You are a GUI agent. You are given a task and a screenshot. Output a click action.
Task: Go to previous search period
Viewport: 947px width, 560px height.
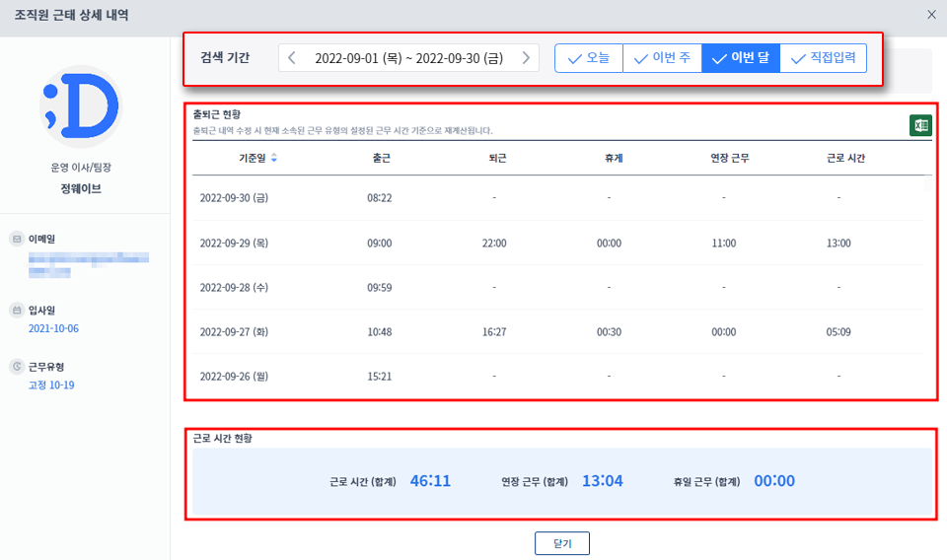(292, 58)
